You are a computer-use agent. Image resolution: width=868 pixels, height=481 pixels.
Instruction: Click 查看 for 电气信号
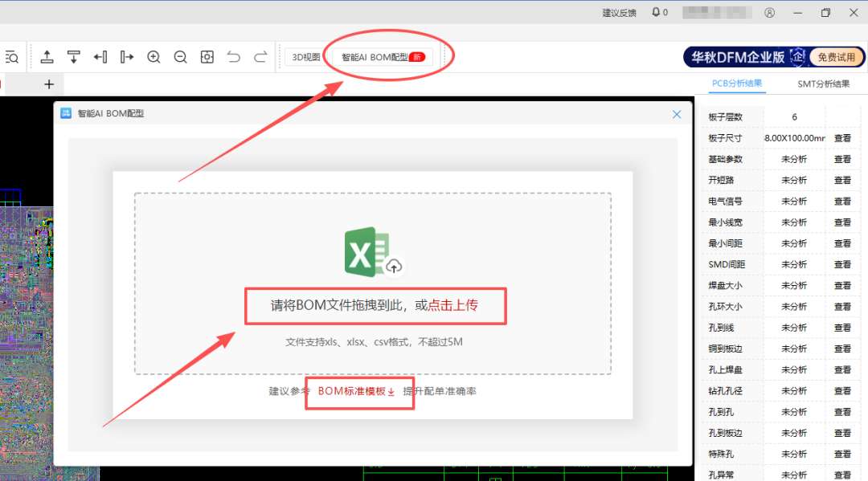(842, 202)
